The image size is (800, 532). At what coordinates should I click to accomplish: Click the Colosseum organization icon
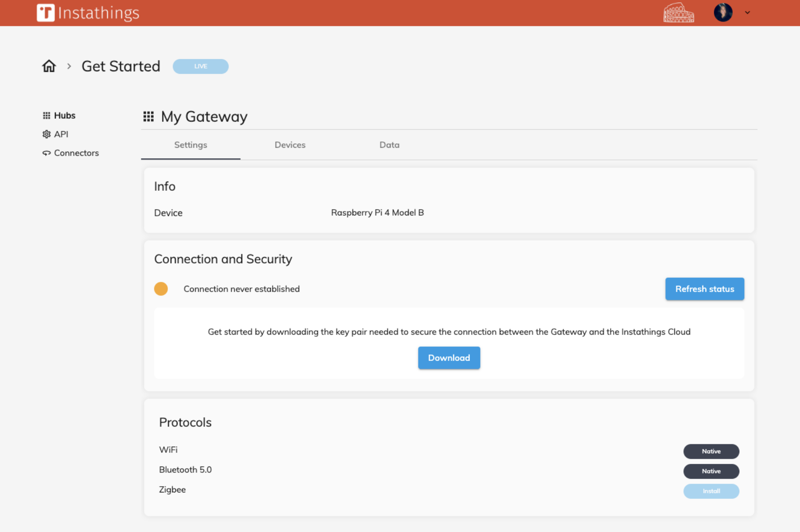679,13
